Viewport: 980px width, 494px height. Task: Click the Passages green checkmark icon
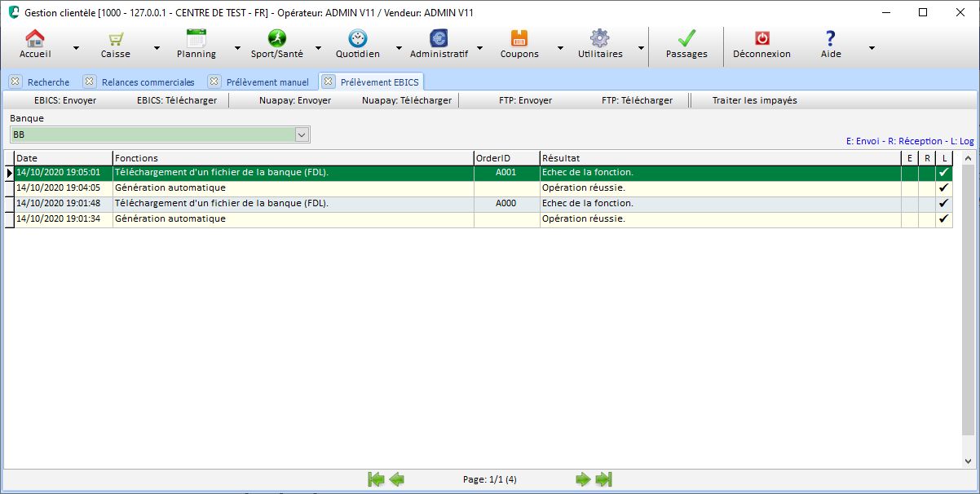tap(686, 38)
